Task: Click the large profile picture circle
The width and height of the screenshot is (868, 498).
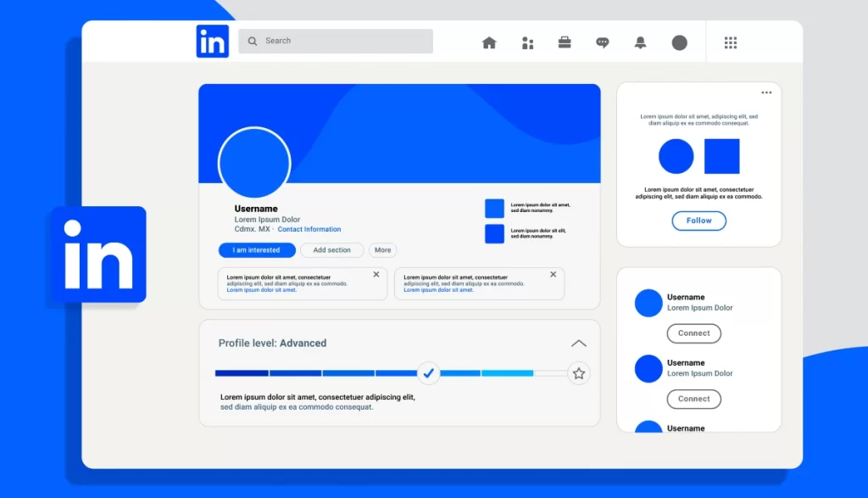Action: (254, 163)
